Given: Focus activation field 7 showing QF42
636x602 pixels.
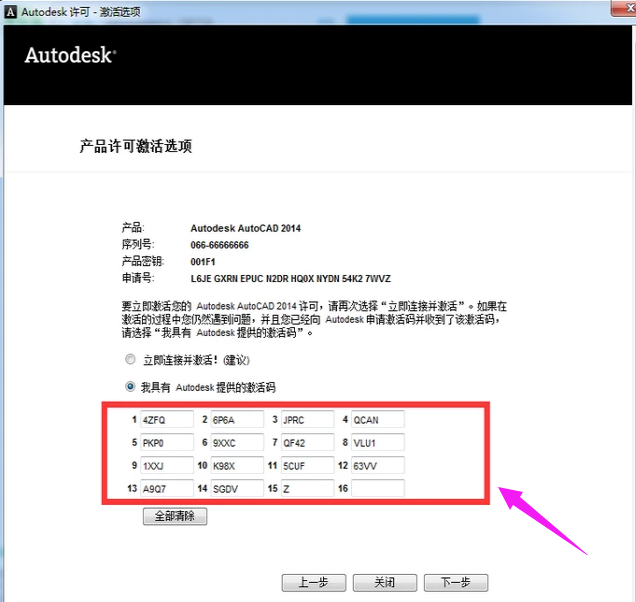Looking at the screenshot, I should point(306,442).
